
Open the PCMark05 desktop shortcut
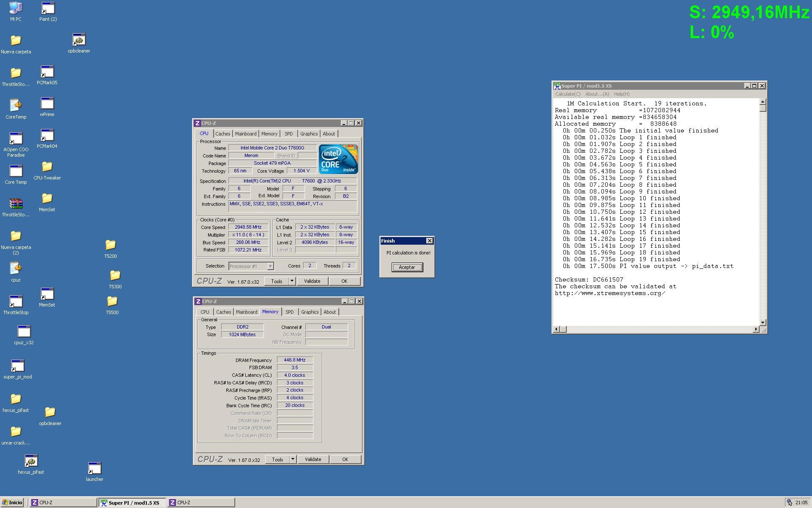[x=47, y=72]
